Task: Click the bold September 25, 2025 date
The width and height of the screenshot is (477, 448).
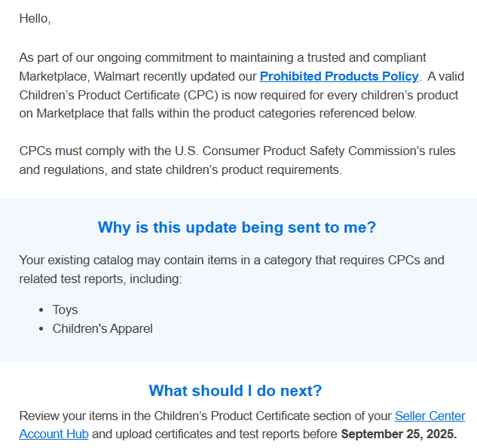Action: [399, 434]
